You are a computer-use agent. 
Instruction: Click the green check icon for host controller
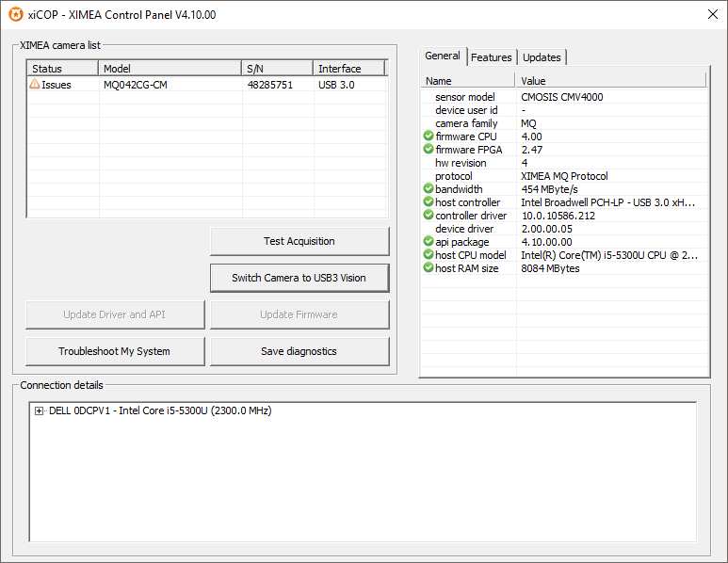point(429,201)
